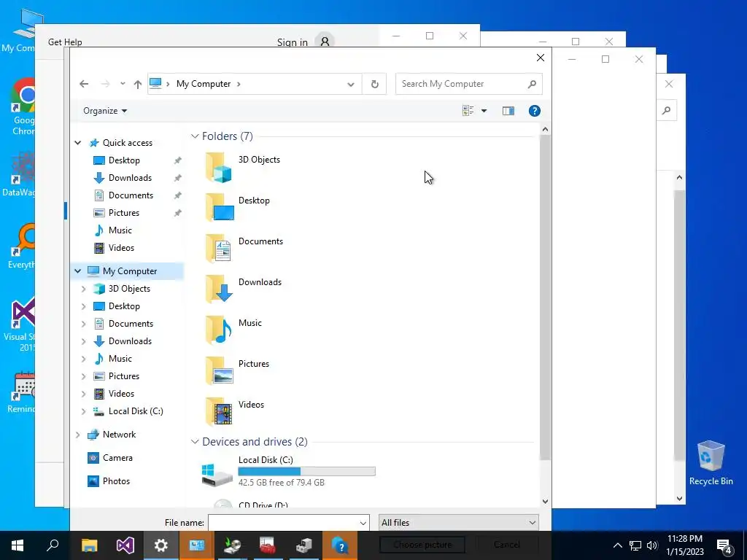The width and height of the screenshot is (747, 560).
Task: Click the volume icon in system tray
Action: click(x=652, y=545)
